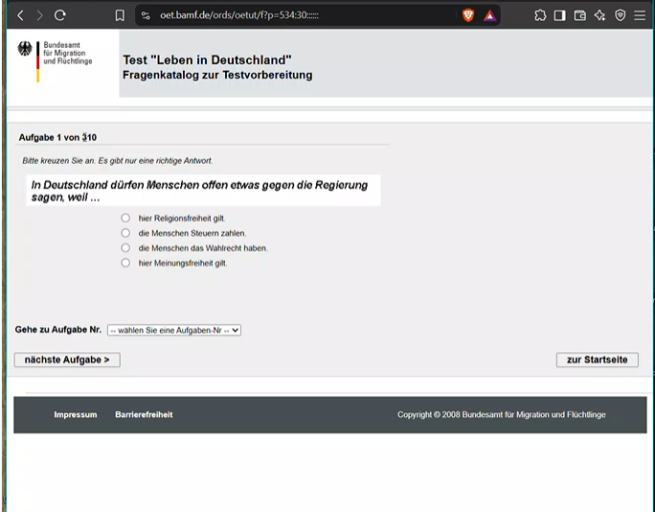Open the Brave Wallet icon

pyautogui.click(x=580, y=15)
